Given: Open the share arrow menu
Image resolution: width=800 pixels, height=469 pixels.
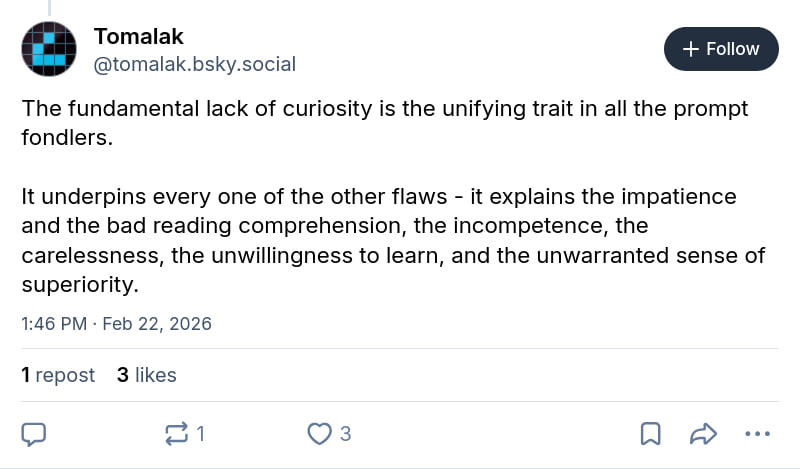Looking at the screenshot, I should pyautogui.click(x=704, y=433).
